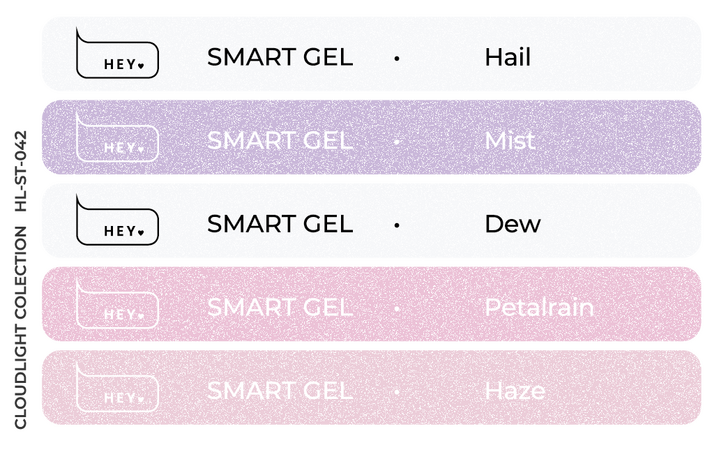Select the Hail color name
This screenshot has height=452, width=720.
coord(508,57)
